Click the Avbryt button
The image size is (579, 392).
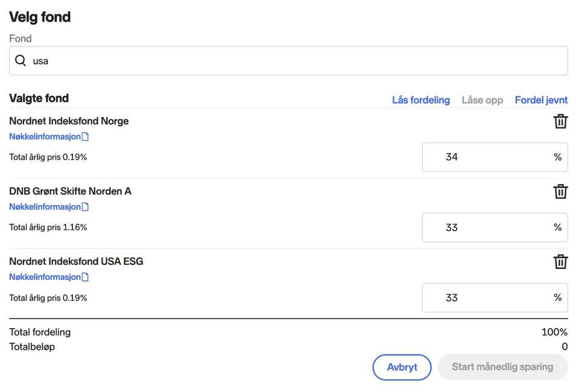[402, 367]
